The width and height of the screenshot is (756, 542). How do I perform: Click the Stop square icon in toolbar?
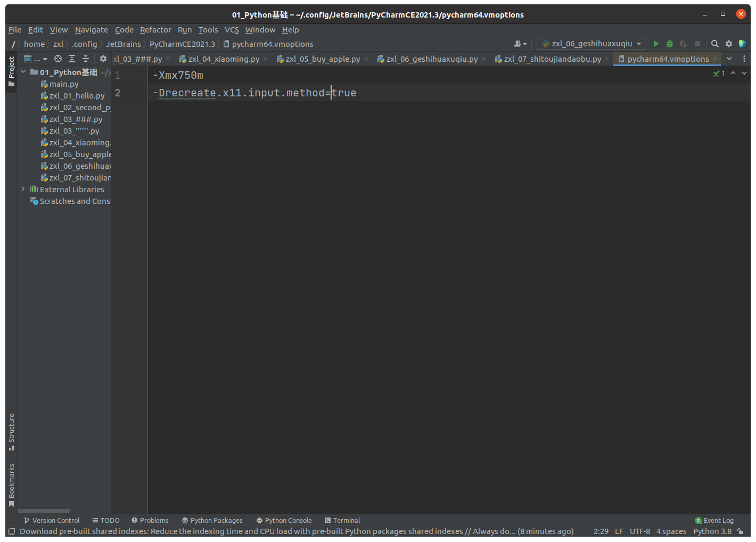coord(697,44)
